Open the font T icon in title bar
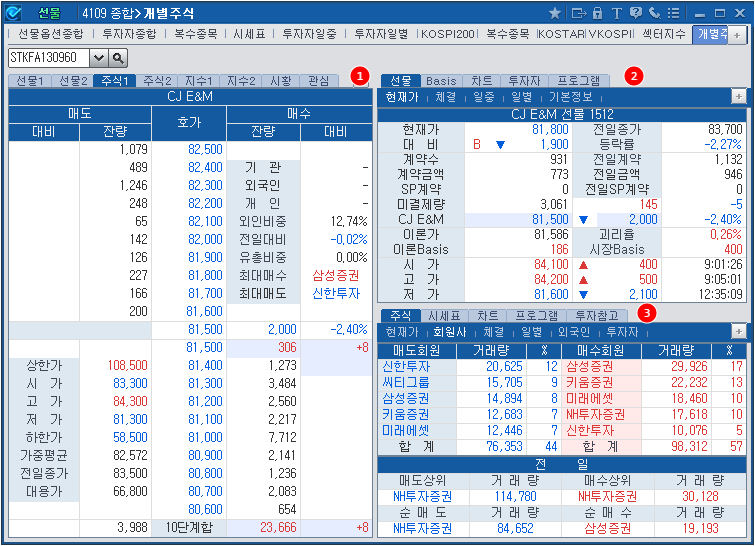Image resolution: width=755 pixels, height=546 pixels. [617, 13]
